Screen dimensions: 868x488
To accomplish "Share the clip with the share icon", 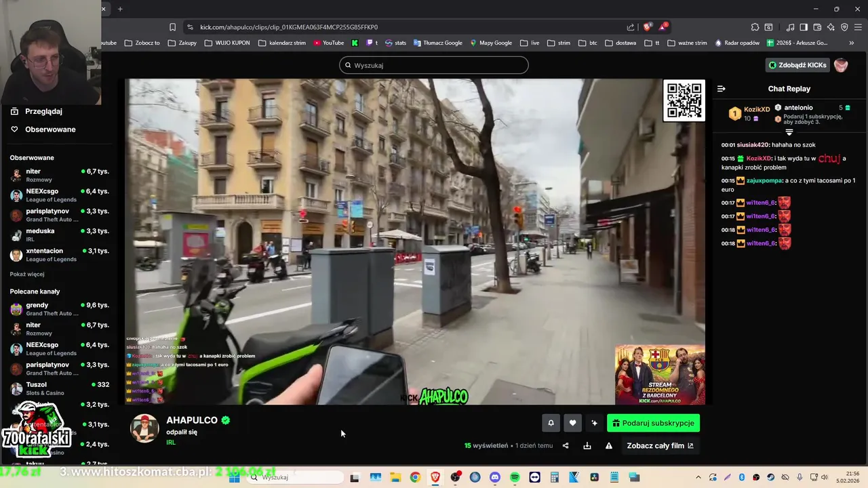I will pos(566,445).
